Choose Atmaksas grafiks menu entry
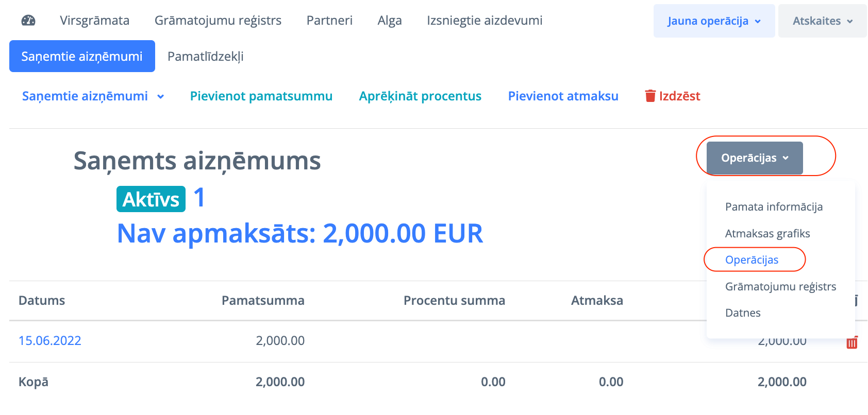The width and height of the screenshot is (868, 415). click(767, 234)
